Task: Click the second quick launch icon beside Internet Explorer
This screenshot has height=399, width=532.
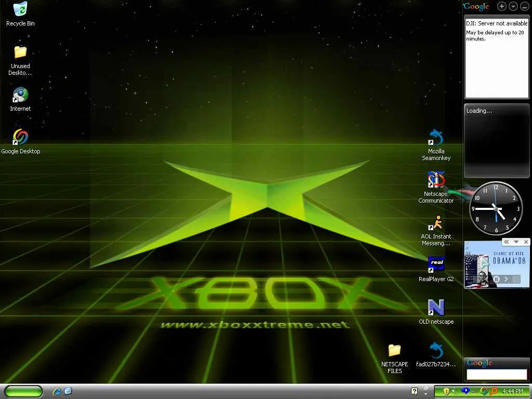Action: [68, 391]
